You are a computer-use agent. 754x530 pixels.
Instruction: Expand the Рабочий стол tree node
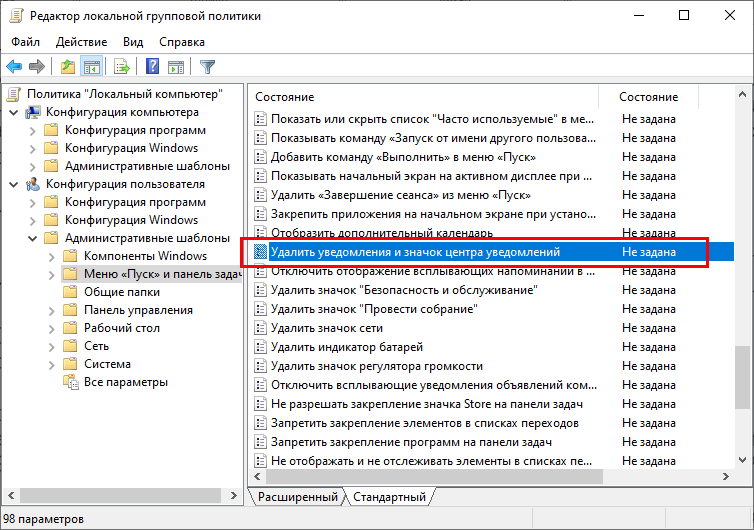pyautogui.click(x=51, y=329)
